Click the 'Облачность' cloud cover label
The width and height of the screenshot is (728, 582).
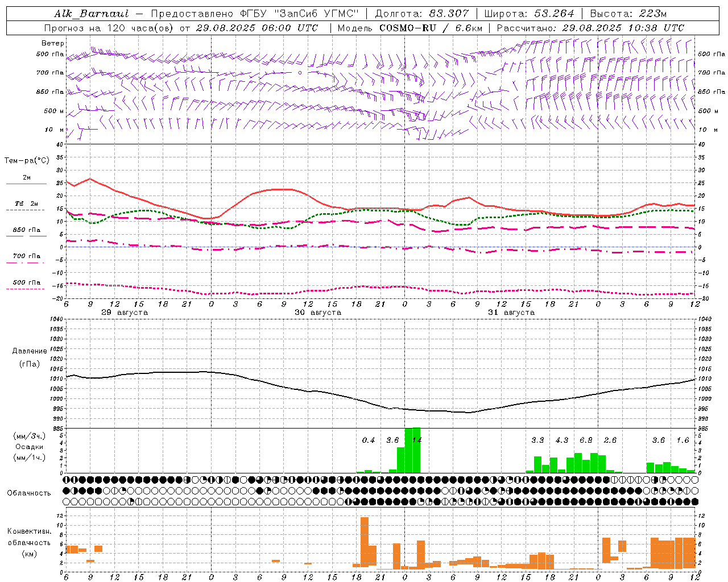tap(29, 493)
